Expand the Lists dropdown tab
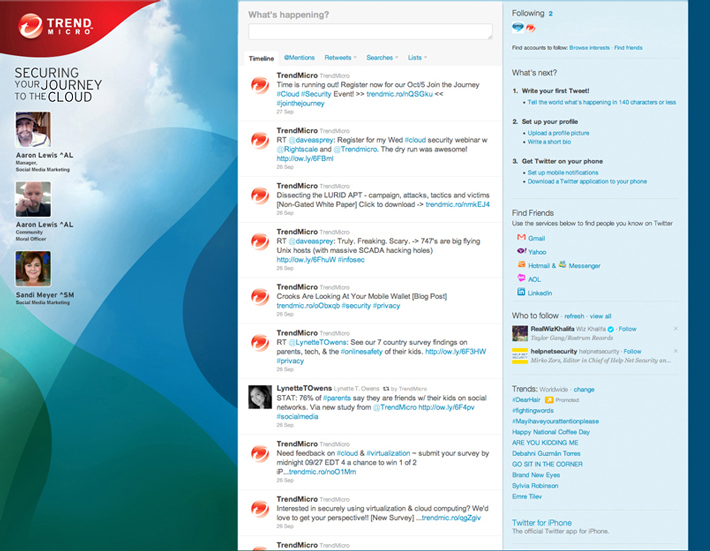This screenshot has width=710, height=551. pos(417,57)
